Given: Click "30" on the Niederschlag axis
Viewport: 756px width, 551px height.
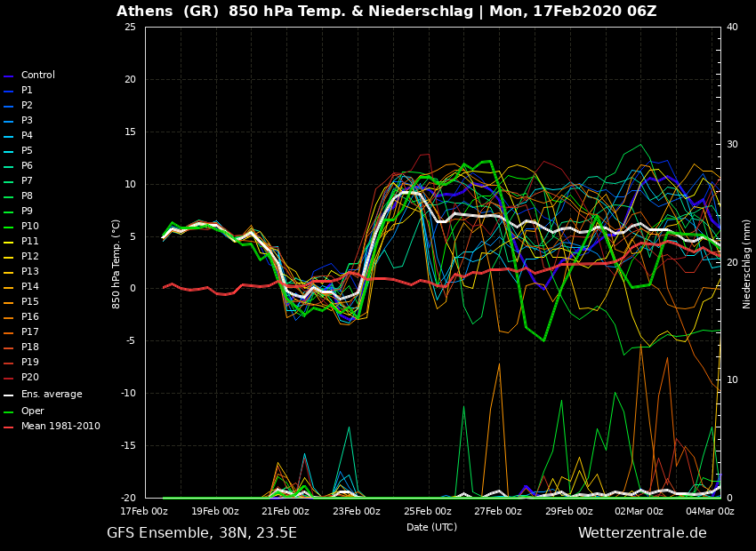Looking at the screenshot, I should click(x=732, y=145).
